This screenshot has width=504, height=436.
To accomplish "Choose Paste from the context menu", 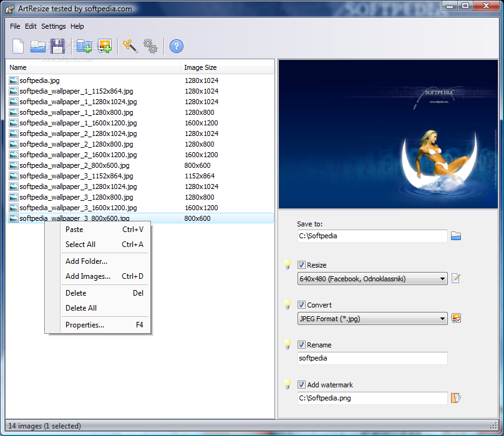I will tap(105, 230).
